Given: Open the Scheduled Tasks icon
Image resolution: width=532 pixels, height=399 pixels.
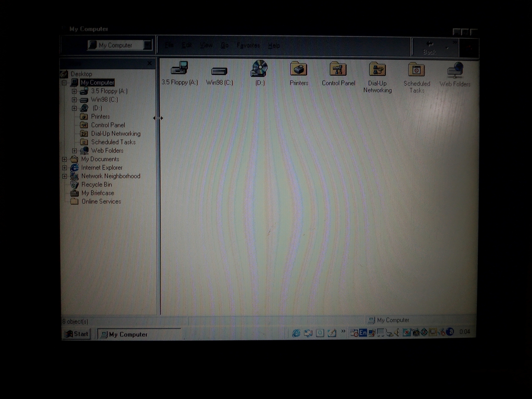Looking at the screenshot, I should (x=416, y=71).
